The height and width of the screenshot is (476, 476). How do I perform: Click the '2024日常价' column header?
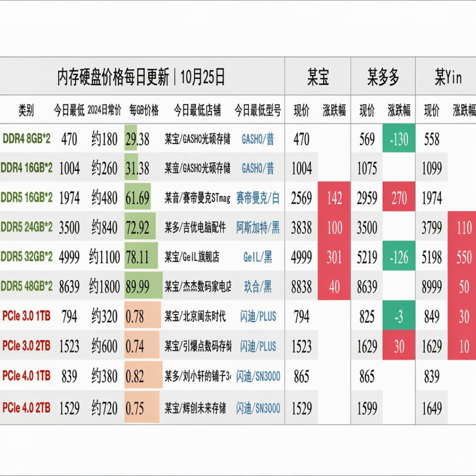104,110
